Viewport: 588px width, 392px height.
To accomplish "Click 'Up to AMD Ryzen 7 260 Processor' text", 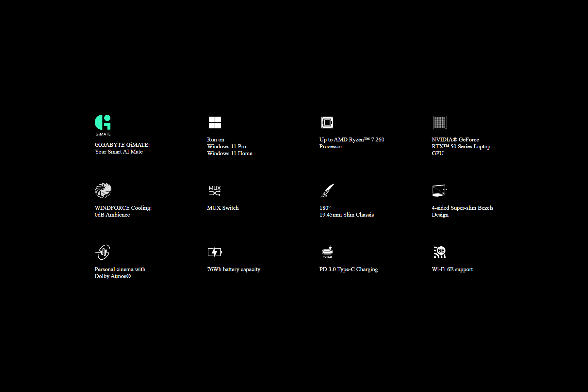I will pos(352,143).
